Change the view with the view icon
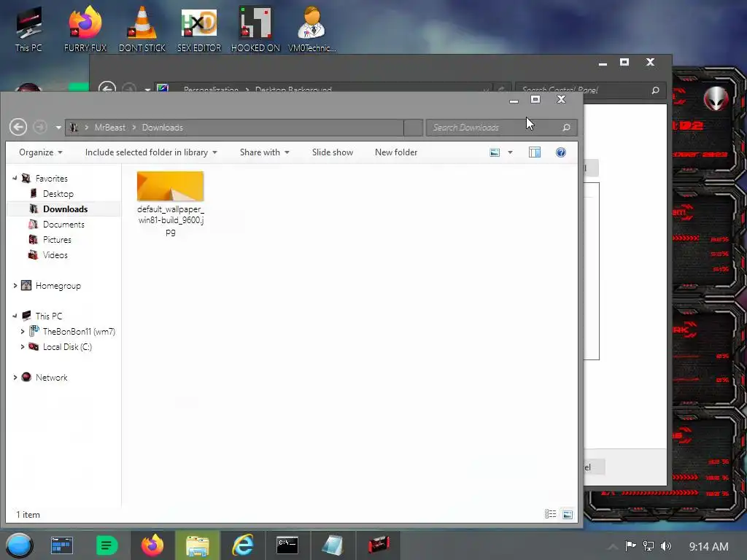The width and height of the screenshot is (747, 560). click(495, 152)
